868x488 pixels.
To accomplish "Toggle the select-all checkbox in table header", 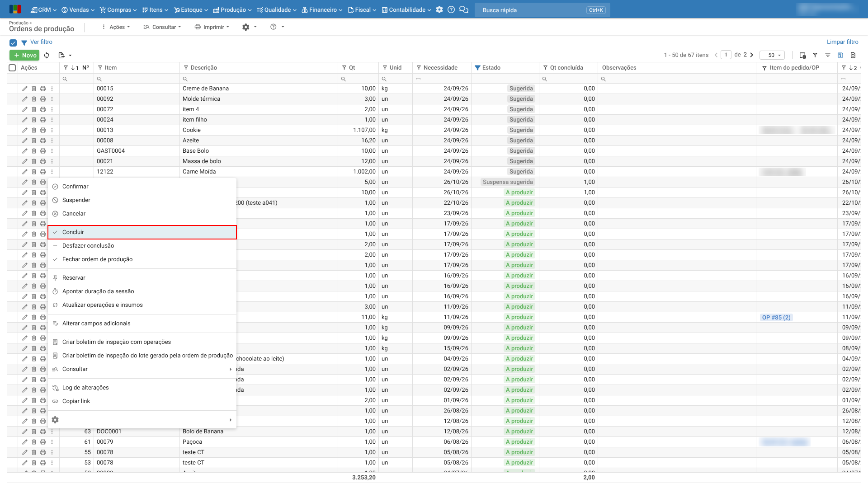I will (12, 68).
